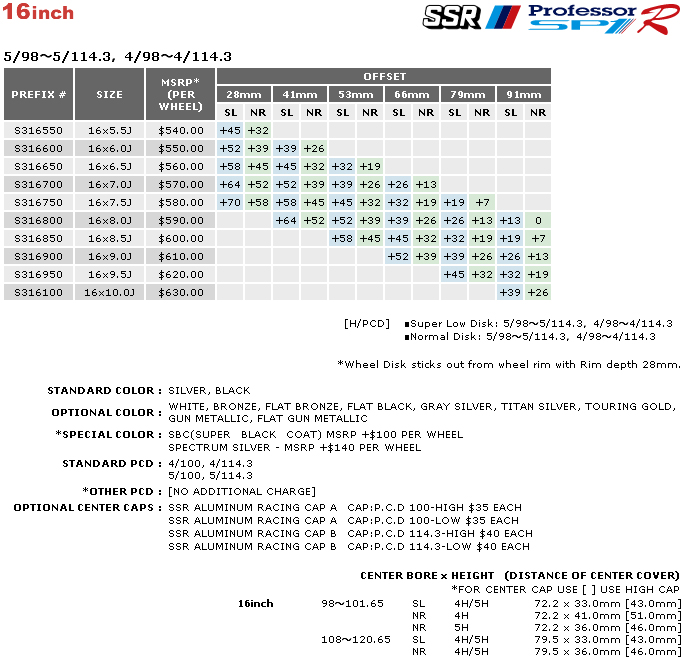Select prefix S316550
The image size is (685, 660).
38,130
